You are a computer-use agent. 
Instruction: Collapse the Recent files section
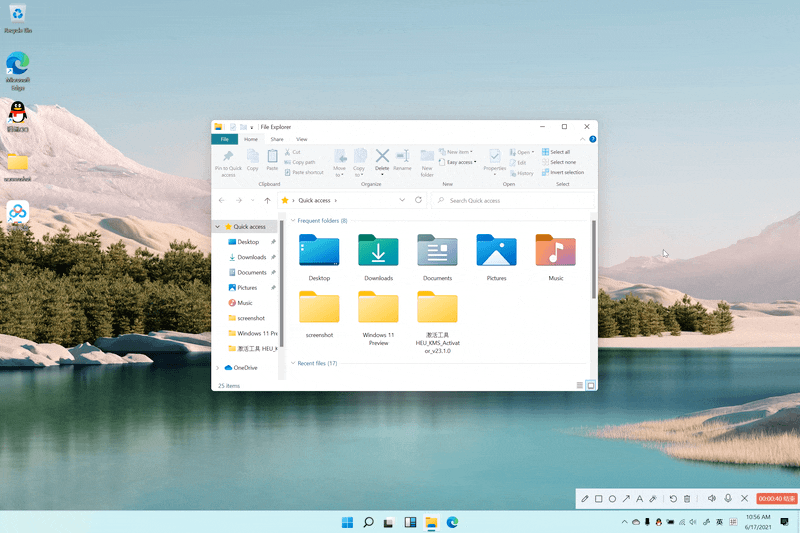tap(293, 363)
